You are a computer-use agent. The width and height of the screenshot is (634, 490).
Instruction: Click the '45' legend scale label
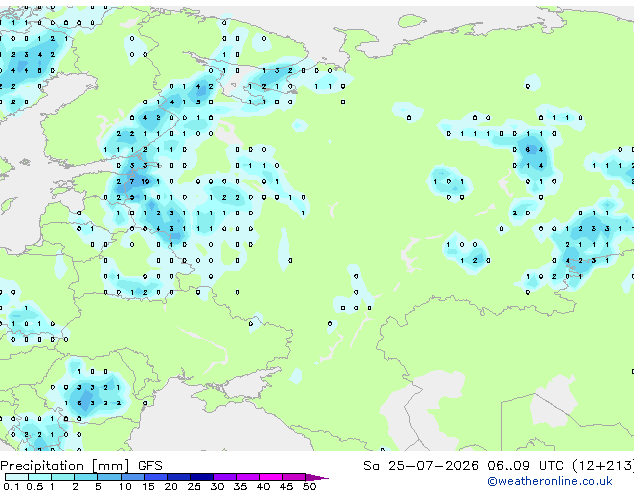click(287, 486)
